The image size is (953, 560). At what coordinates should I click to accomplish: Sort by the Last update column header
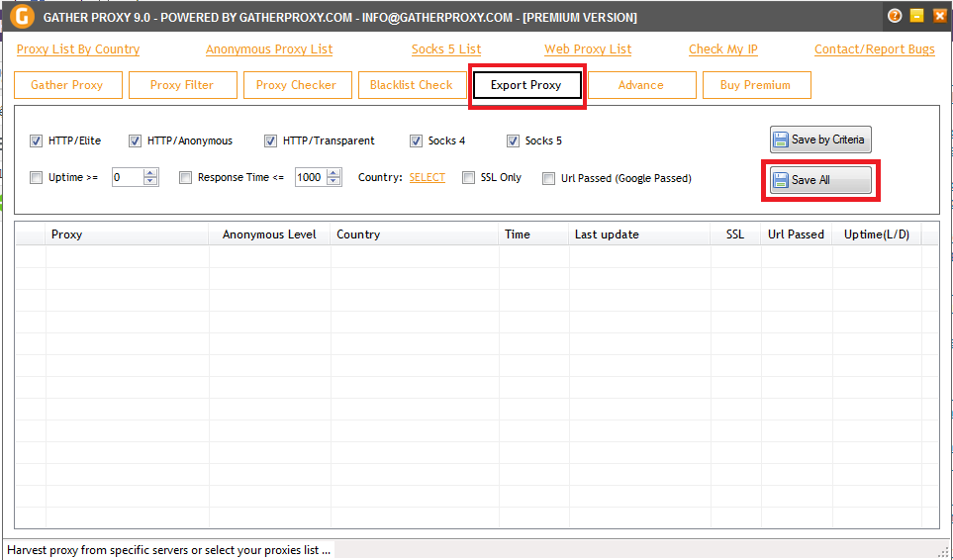(x=639, y=234)
